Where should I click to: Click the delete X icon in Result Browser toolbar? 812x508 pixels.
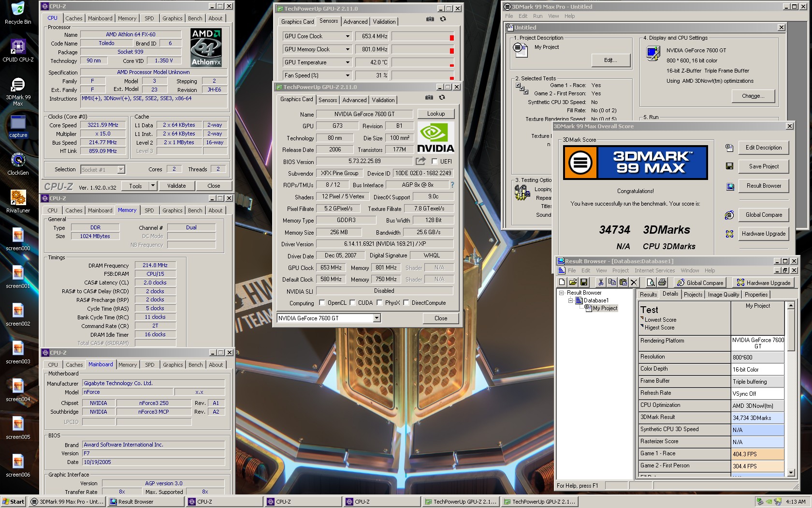tap(634, 283)
